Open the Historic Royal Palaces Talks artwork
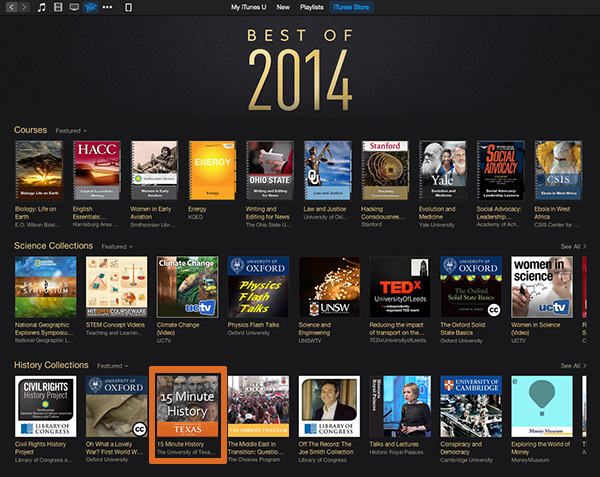Image resolution: width=600 pixels, height=477 pixels. pos(400,406)
